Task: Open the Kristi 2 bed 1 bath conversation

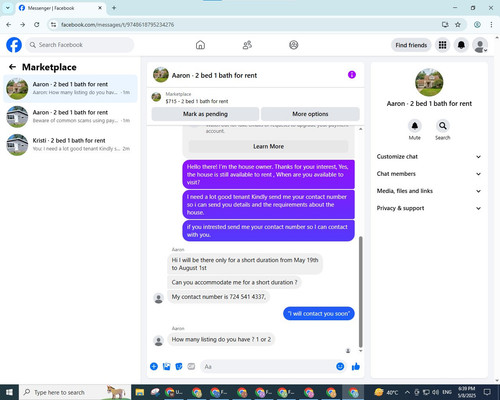Action: tap(70, 145)
